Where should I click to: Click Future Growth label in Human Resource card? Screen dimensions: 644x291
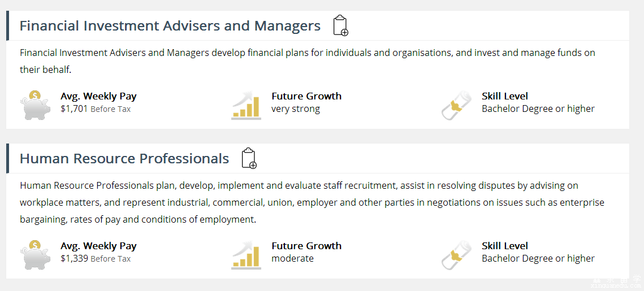(x=306, y=246)
